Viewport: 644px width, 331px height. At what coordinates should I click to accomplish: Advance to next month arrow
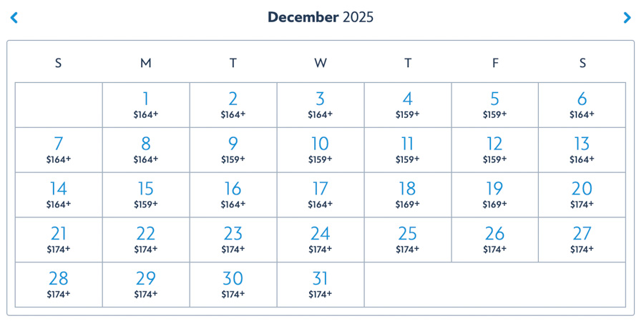(627, 18)
